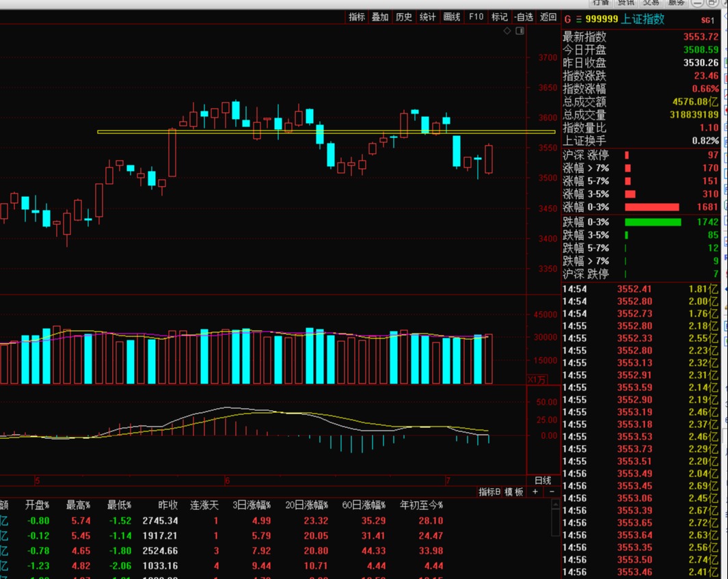Click the red G icon beside 999999
Image resolution: width=728 pixels, height=579 pixels.
coord(567,20)
